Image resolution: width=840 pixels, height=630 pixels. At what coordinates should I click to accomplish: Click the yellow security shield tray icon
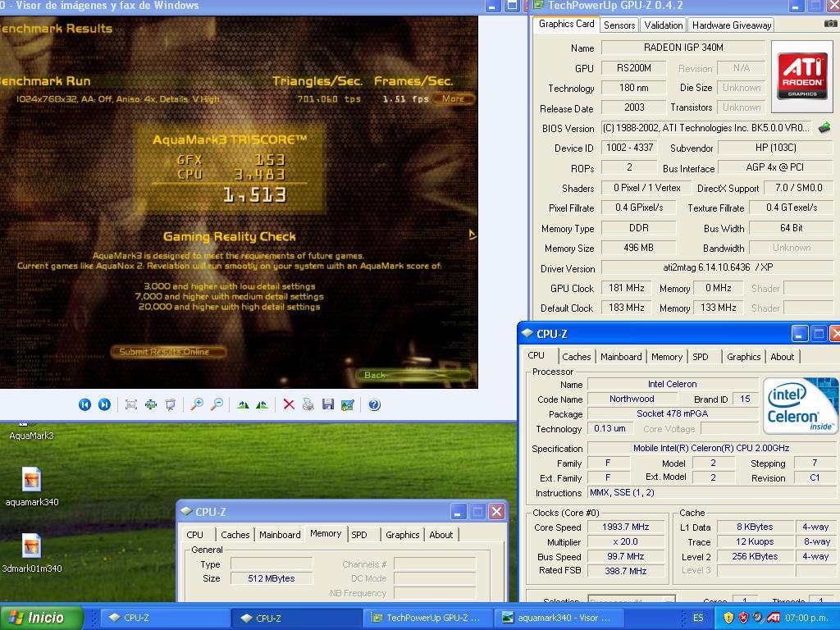tap(728, 618)
